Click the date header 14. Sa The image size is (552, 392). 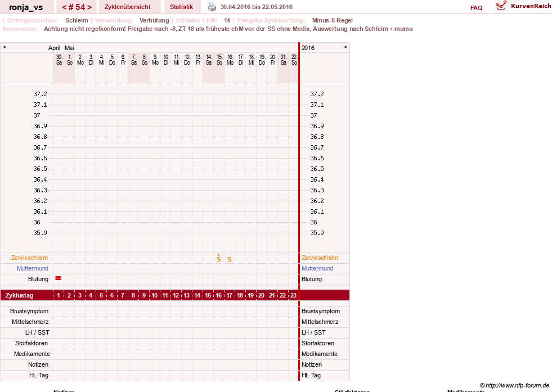pyautogui.click(x=209, y=60)
